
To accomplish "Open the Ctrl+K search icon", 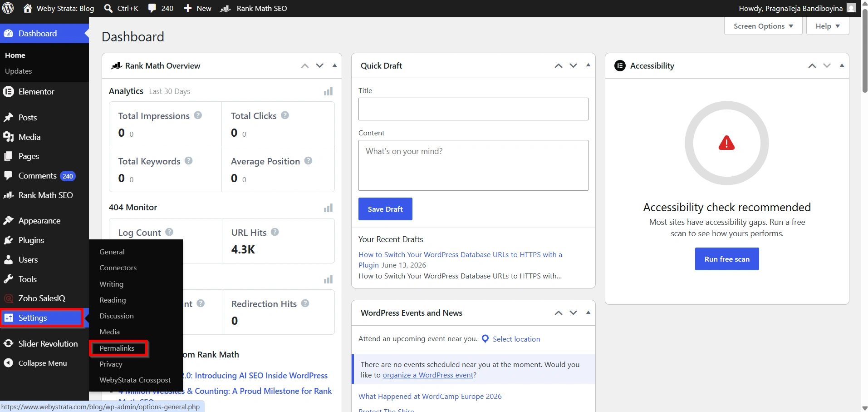I will point(108,8).
